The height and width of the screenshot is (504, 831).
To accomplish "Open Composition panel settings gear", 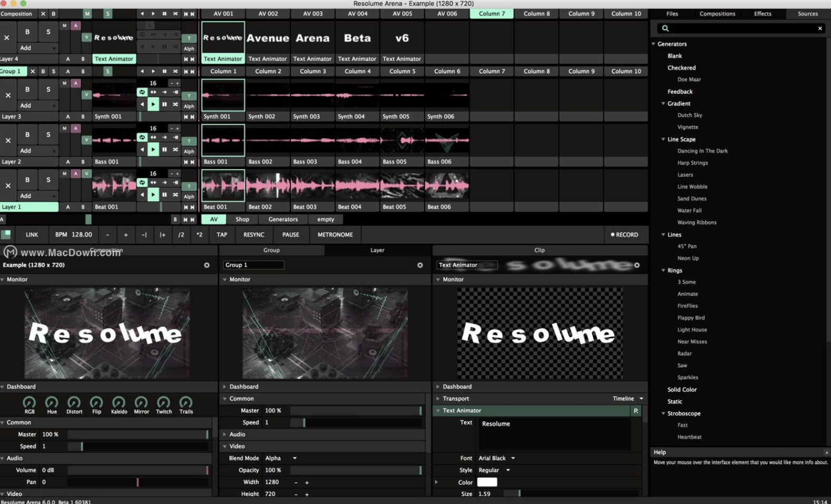I will (x=207, y=265).
